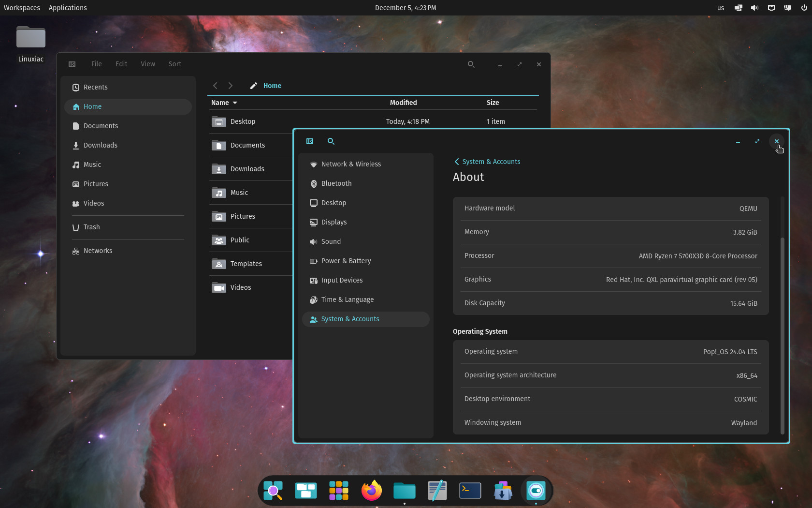812x508 pixels.
Task: Select Displays settings page
Action: coord(366,222)
